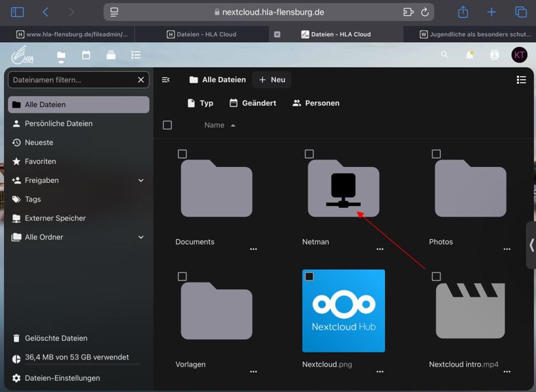Screen dimensions: 536x392
Task: Select the Netman folder checkbox
Action: click(309, 154)
